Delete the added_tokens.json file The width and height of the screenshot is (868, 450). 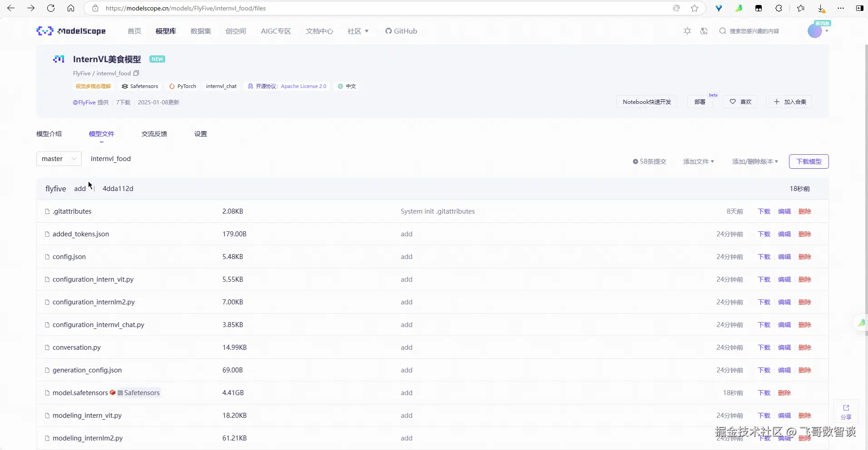pyautogui.click(x=805, y=234)
